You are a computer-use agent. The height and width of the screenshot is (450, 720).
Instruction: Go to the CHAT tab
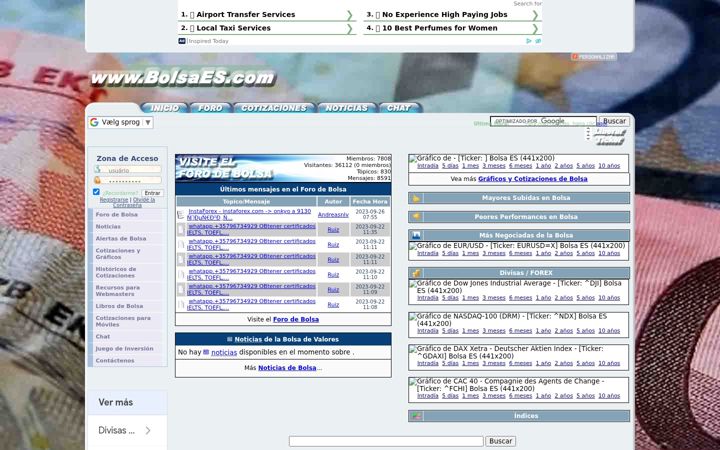pyautogui.click(x=399, y=108)
